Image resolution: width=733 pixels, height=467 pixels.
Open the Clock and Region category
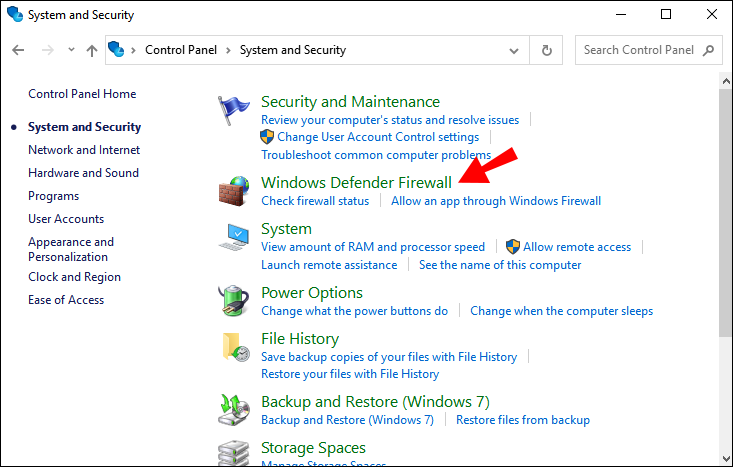point(74,277)
